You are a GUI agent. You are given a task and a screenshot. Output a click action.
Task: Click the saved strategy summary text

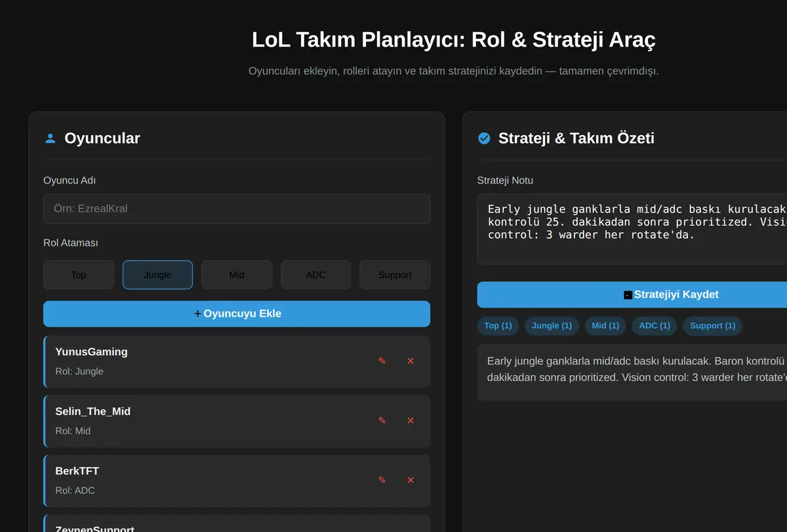pos(636,369)
